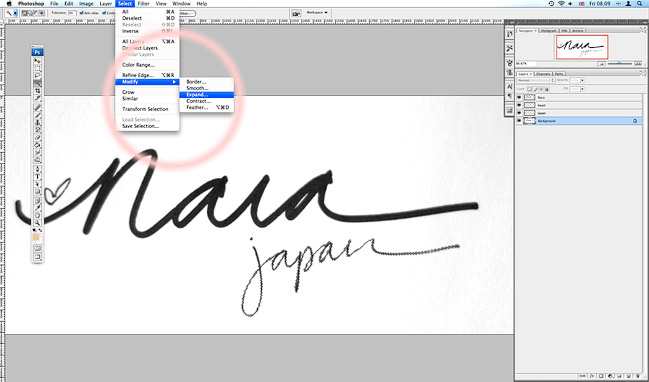Click Navigator zoom in button
The image size is (649, 382).
(x=638, y=63)
